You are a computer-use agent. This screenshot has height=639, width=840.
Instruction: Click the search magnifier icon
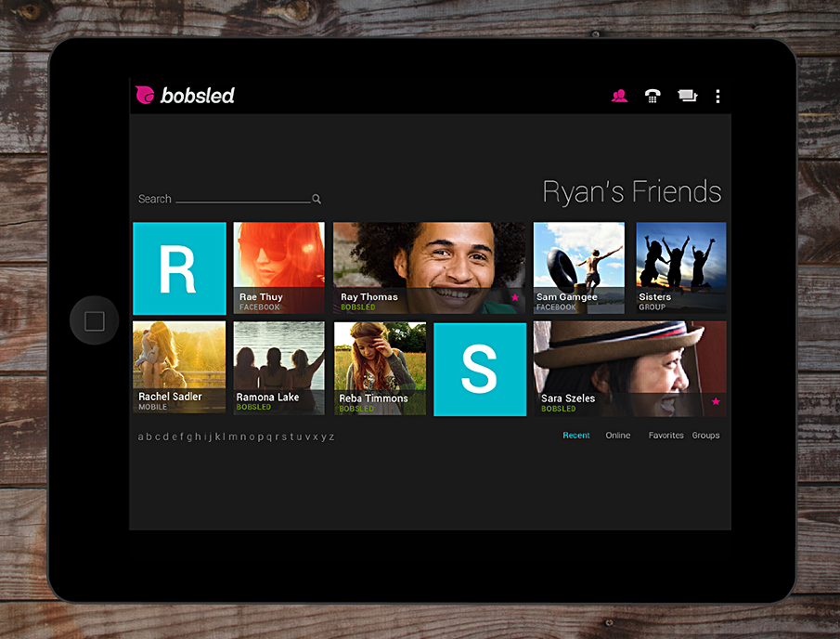point(317,199)
